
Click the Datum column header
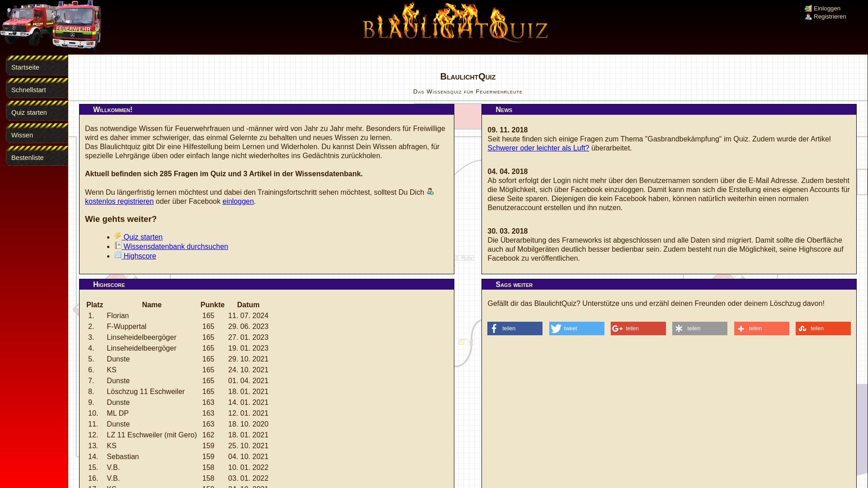point(248,305)
